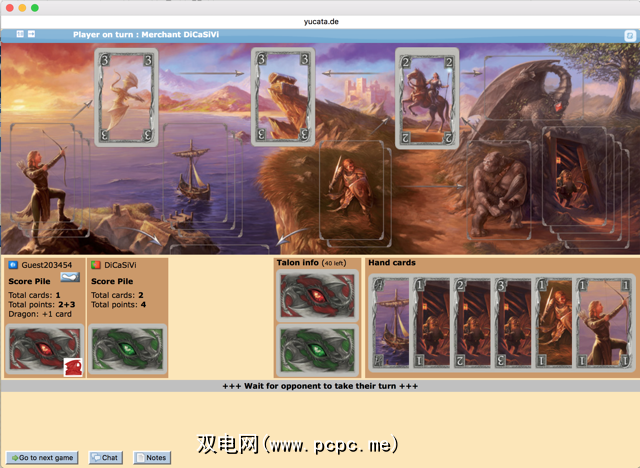Click the Guest203454 player name

(x=47, y=265)
